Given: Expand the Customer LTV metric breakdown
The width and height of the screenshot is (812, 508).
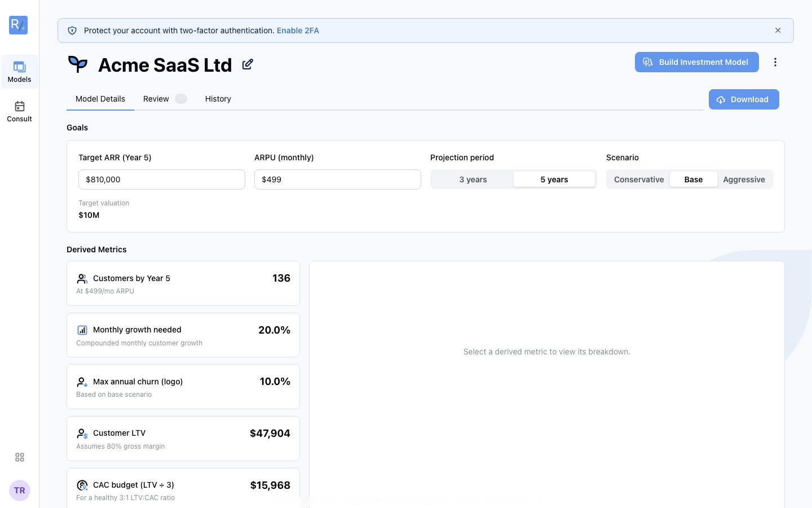Looking at the screenshot, I should coord(183,439).
